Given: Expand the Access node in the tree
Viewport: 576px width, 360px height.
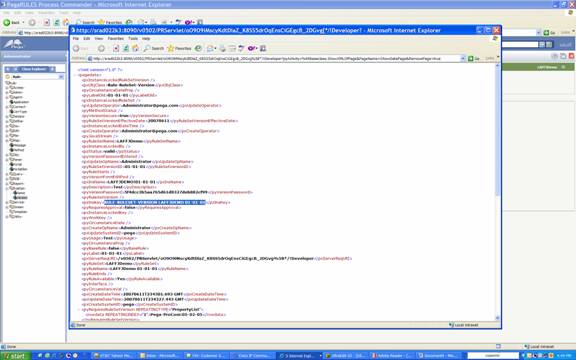Looking at the screenshot, I should click(7, 88).
